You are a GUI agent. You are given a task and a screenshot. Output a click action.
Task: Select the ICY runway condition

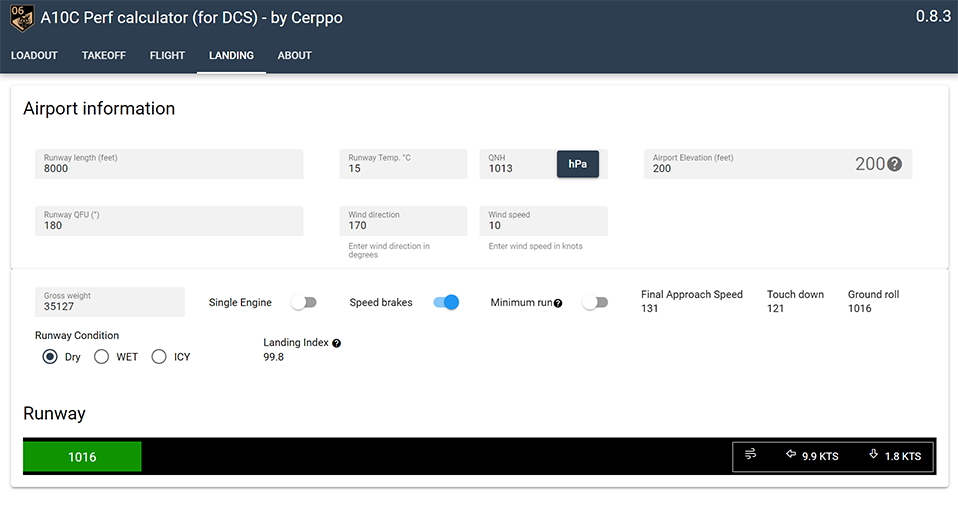[x=159, y=356]
